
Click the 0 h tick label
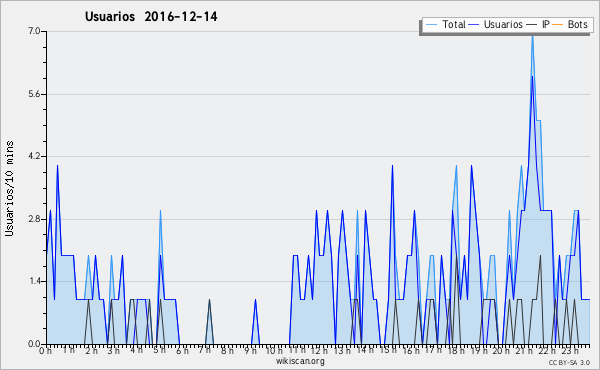pyautogui.click(x=45, y=350)
